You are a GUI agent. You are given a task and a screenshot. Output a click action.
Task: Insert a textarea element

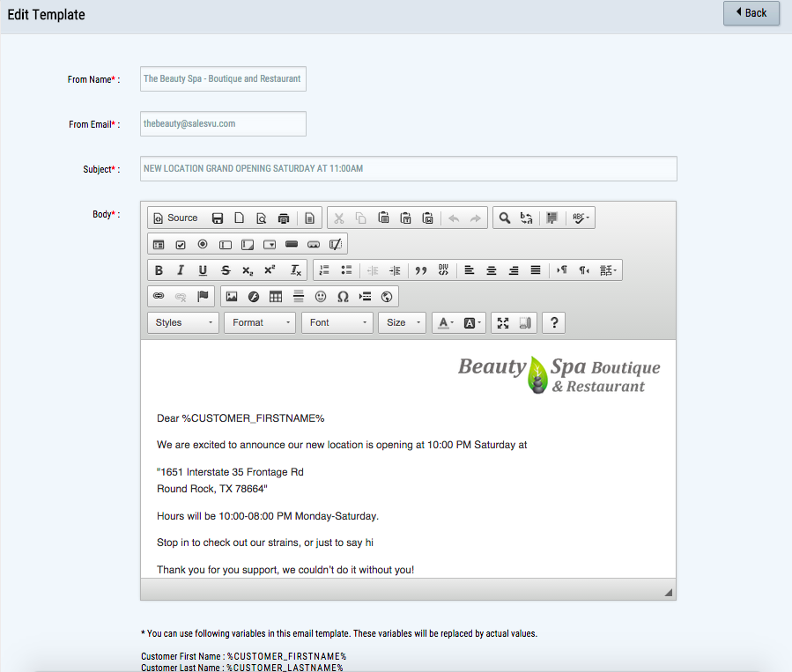[248, 245]
